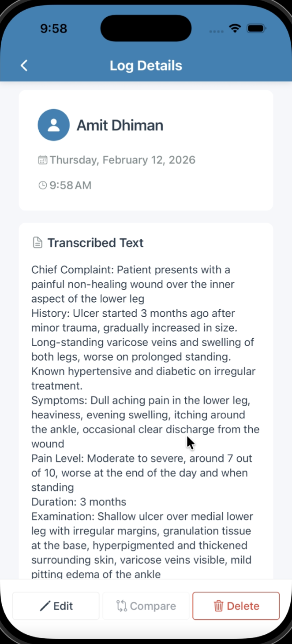Screen dimensions: 292x644
Task: Tap the trash icon inside the Delete button
Action: [219, 606]
